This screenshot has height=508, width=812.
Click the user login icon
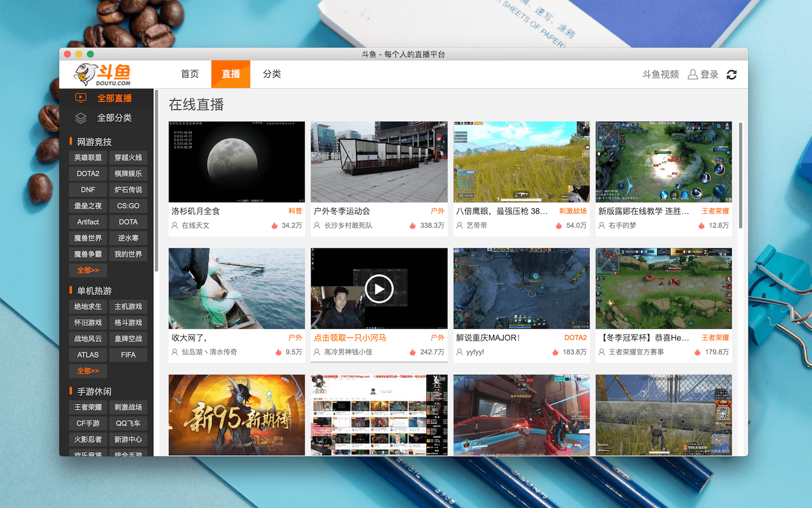click(x=693, y=74)
